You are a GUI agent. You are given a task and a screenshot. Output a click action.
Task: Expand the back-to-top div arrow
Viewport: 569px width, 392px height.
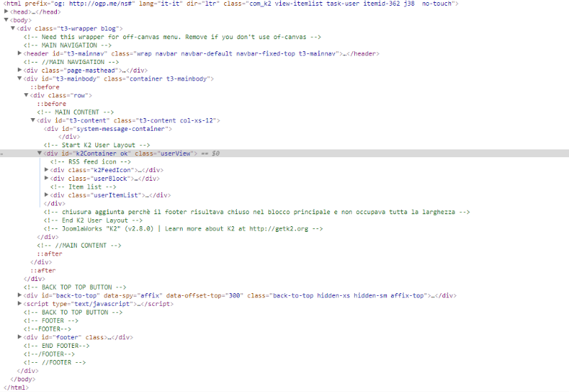(20, 295)
